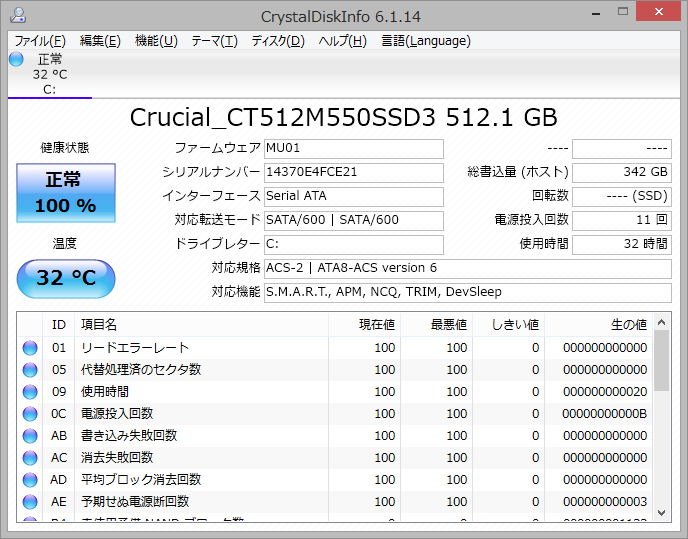Screen dimensions: 688x539
Task: Open the ファイル(F) menu
Action: [x=40, y=41]
